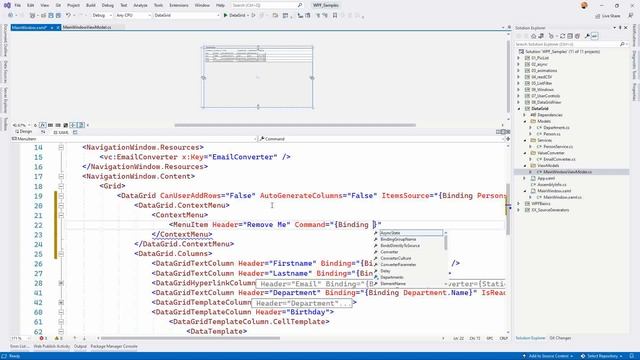This screenshot has height=360, width=640.
Task: Slide the editor vertical scrollbar
Action: pyautogui.click(x=508, y=209)
